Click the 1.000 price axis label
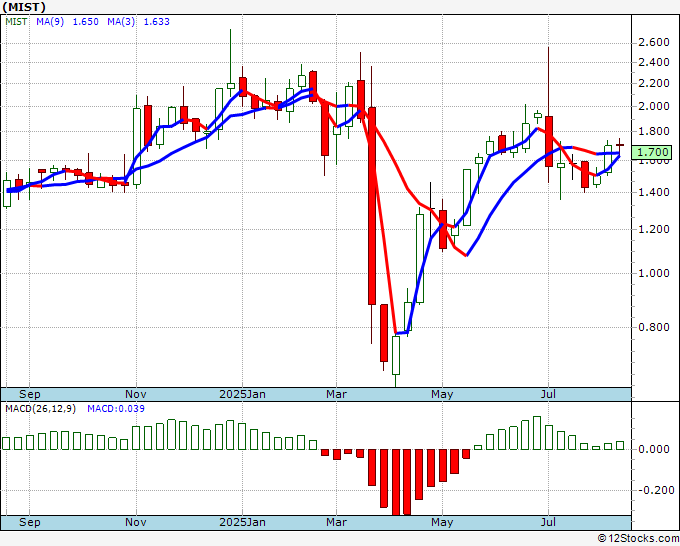 click(x=654, y=274)
